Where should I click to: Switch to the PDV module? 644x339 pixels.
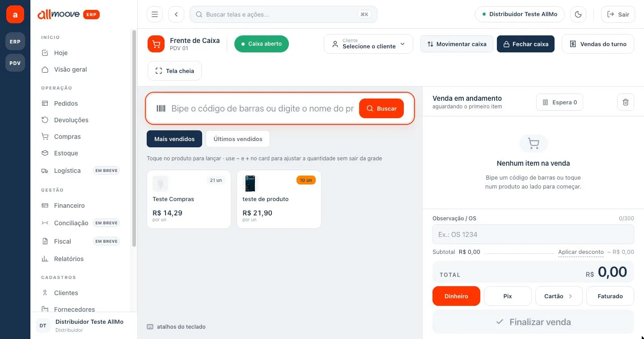point(15,63)
